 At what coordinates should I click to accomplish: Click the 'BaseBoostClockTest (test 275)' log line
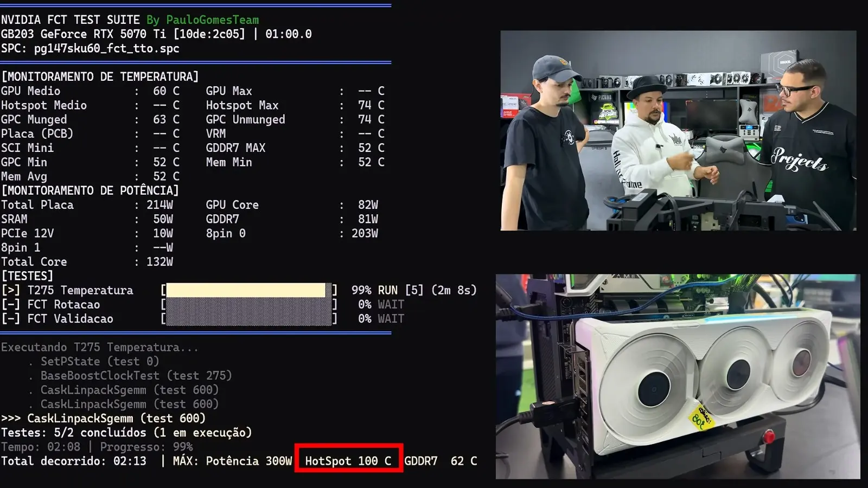pos(136,375)
